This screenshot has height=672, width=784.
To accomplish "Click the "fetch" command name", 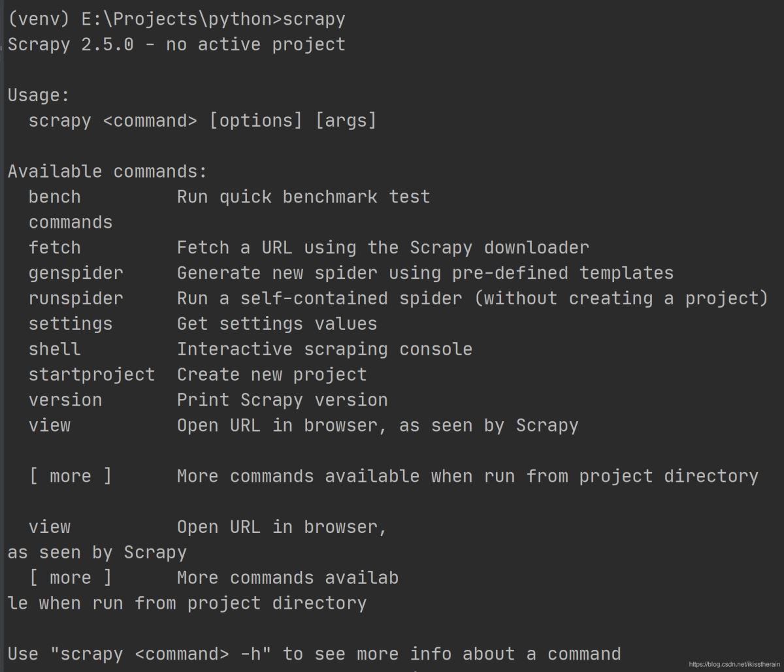I will 55,248.
